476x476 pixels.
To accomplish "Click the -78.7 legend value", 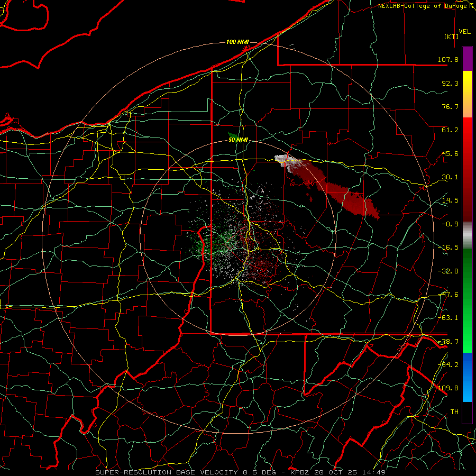I will coord(448,342).
